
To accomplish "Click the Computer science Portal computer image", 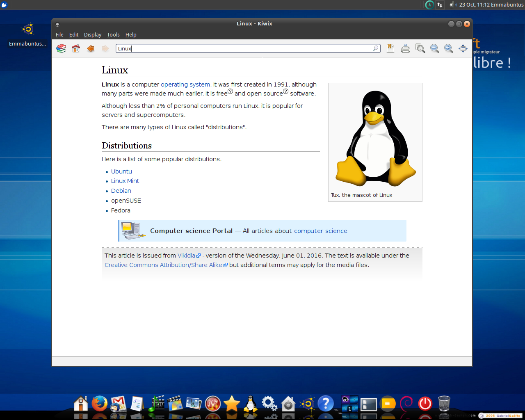I will coord(133,231).
